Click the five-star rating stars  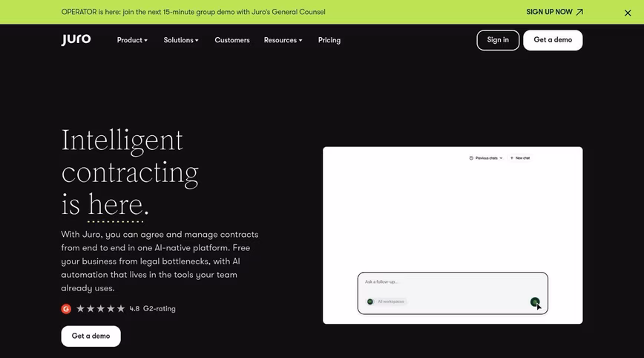tap(101, 309)
